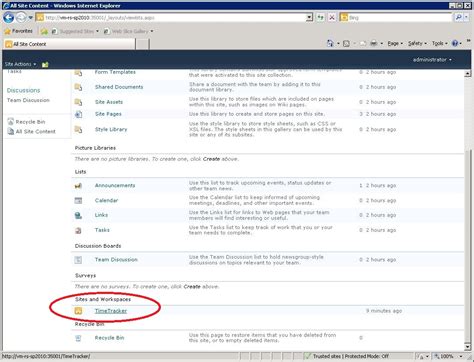Click the Site Pages library icon
Screen dimensions: 474x362
(78, 114)
